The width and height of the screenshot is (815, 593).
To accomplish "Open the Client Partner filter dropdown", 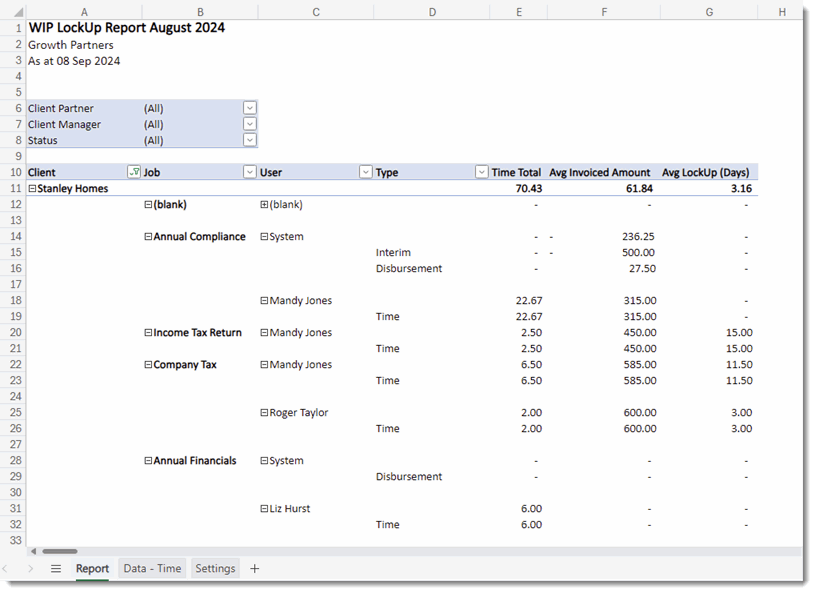I will coord(249,108).
